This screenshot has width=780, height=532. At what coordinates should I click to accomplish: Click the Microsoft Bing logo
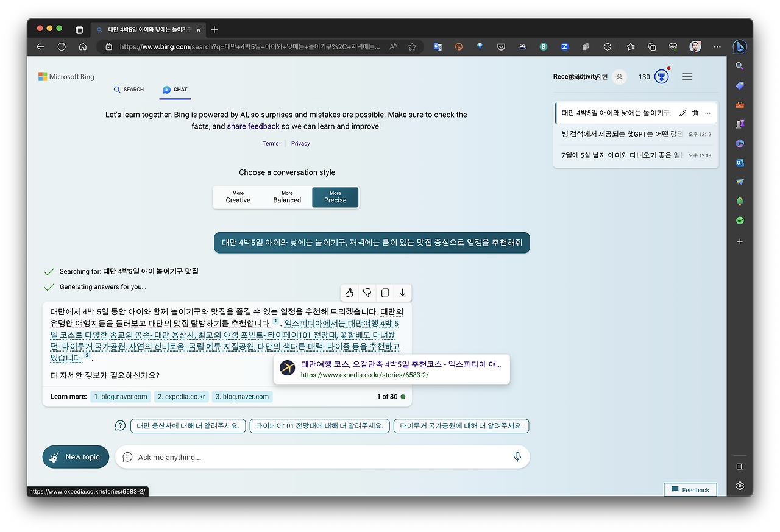[x=66, y=77]
